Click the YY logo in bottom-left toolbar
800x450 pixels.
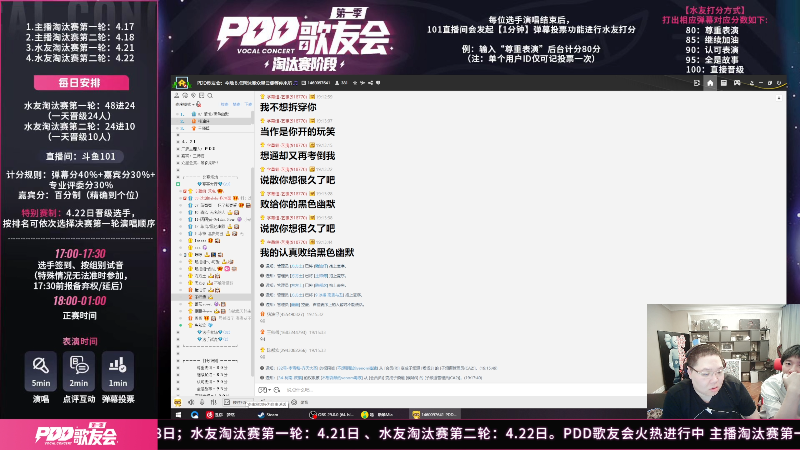(x=178, y=403)
